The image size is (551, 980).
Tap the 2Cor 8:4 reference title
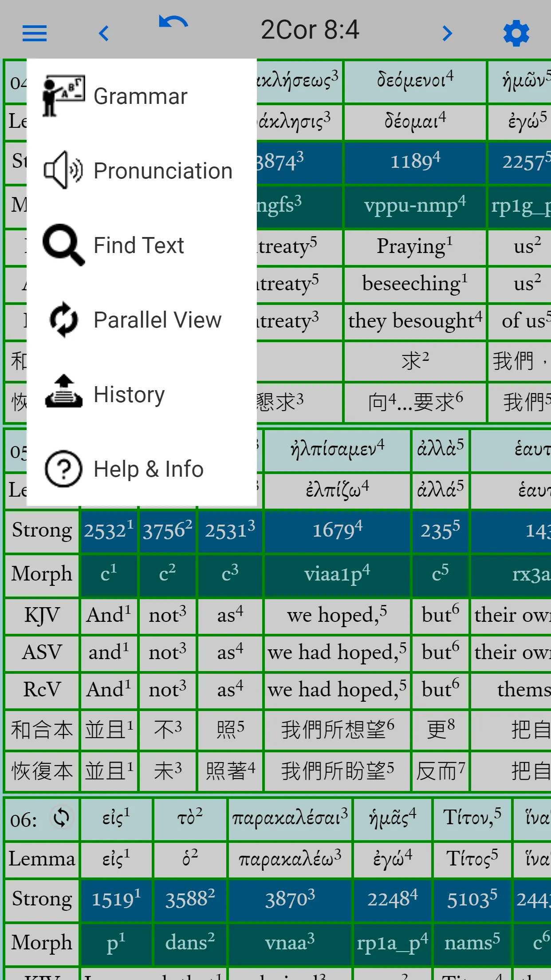coord(310,30)
